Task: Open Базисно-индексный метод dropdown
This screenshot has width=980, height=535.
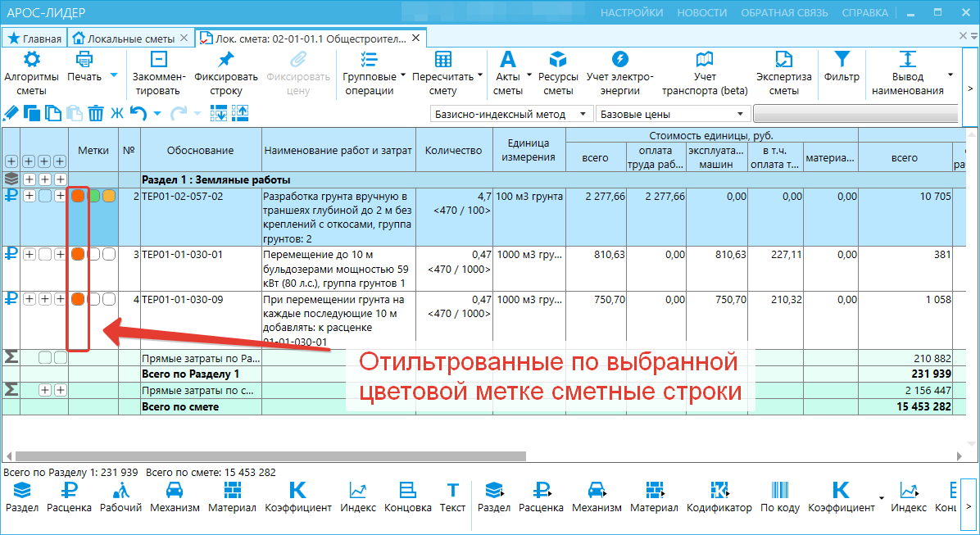Action: click(x=511, y=115)
